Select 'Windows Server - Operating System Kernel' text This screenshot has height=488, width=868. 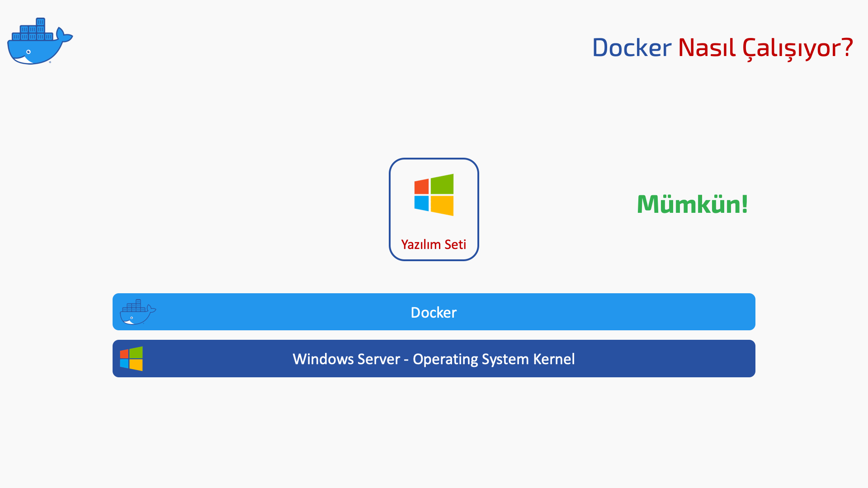coord(434,359)
